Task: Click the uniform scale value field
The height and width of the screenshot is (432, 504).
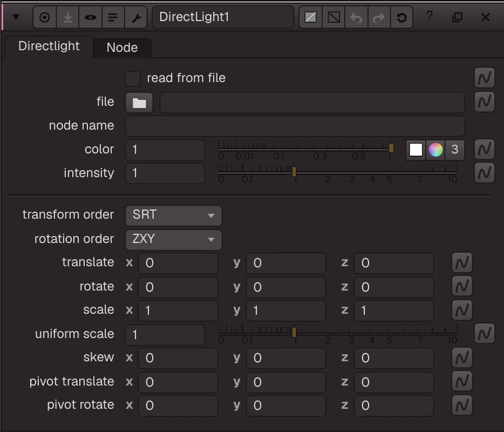Action: 165,335
